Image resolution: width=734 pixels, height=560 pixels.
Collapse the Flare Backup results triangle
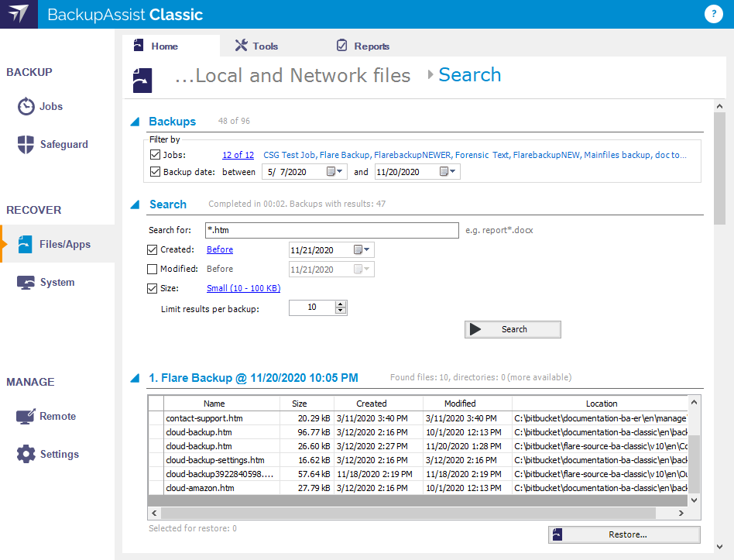click(x=135, y=378)
